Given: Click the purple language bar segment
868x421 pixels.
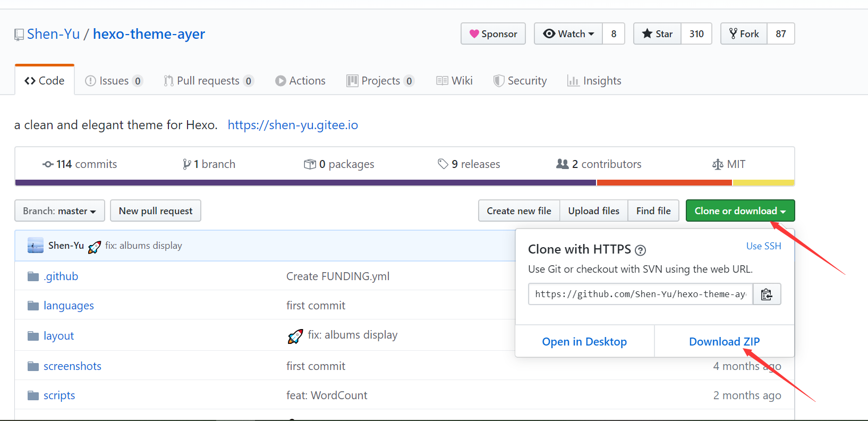Looking at the screenshot, I should tap(305, 183).
